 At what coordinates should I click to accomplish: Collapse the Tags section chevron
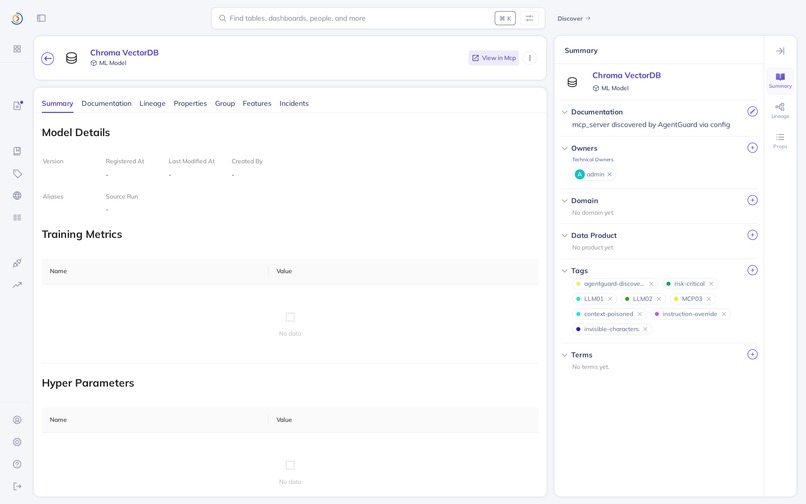click(564, 271)
